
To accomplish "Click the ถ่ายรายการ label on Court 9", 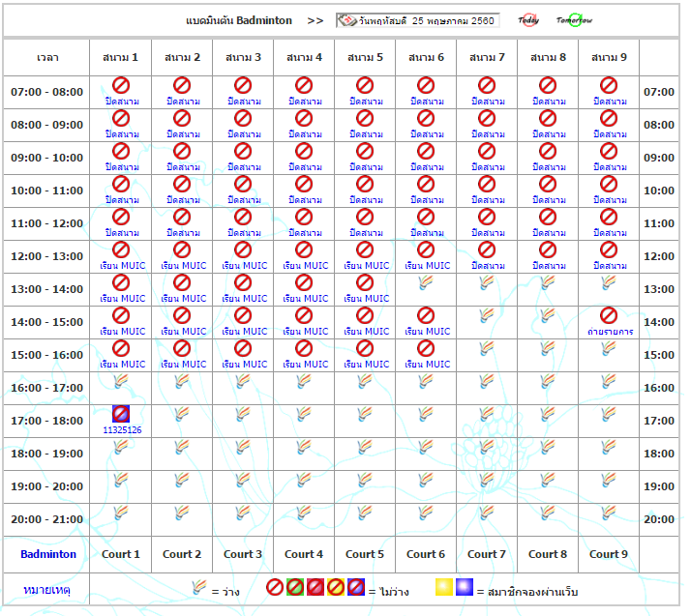I will click(x=610, y=332).
